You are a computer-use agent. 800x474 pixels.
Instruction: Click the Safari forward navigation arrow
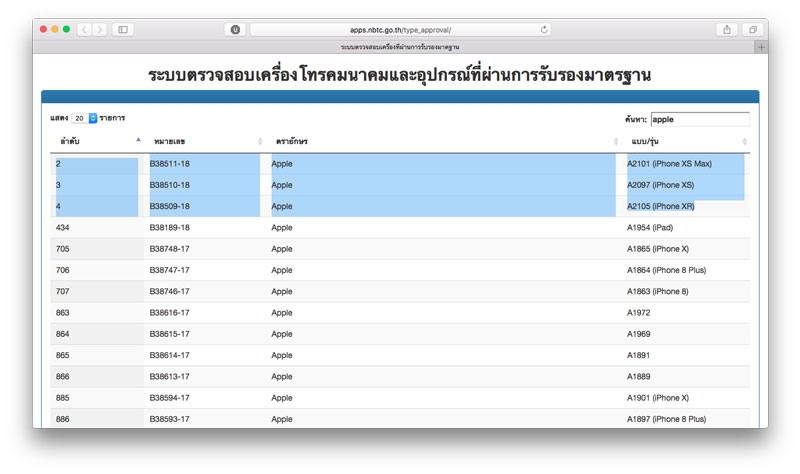click(100, 30)
